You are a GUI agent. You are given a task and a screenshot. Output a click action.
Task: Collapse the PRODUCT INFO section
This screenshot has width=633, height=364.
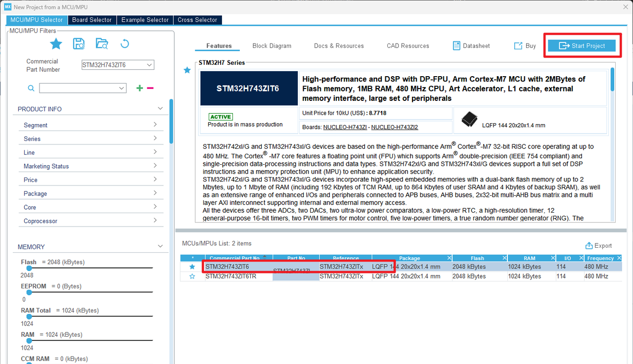click(x=160, y=108)
